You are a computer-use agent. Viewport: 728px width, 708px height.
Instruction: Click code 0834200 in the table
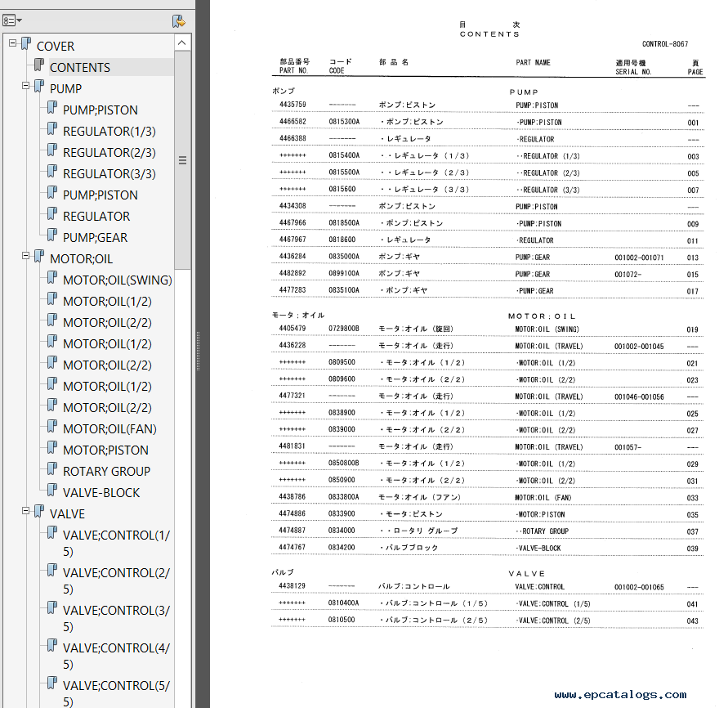342,548
